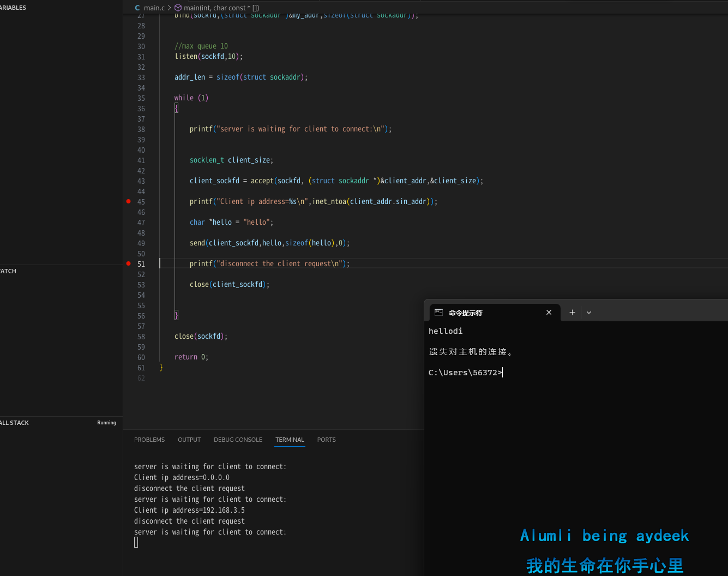Close the 命令提示符 tab
Image resolution: width=728 pixels, height=576 pixels.
click(549, 313)
